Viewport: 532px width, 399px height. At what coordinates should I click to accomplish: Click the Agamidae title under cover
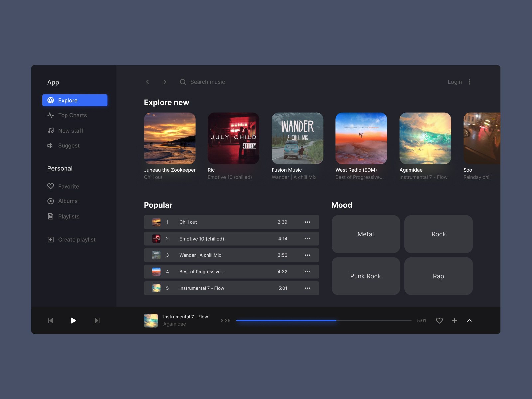click(x=411, y=170)
